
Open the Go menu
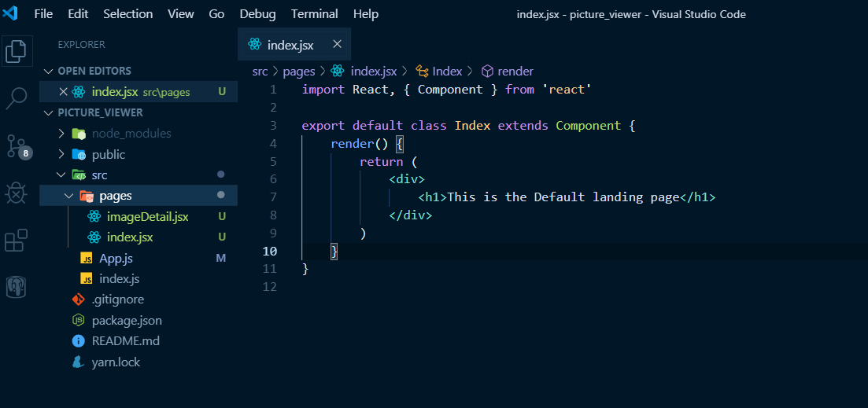216,14
